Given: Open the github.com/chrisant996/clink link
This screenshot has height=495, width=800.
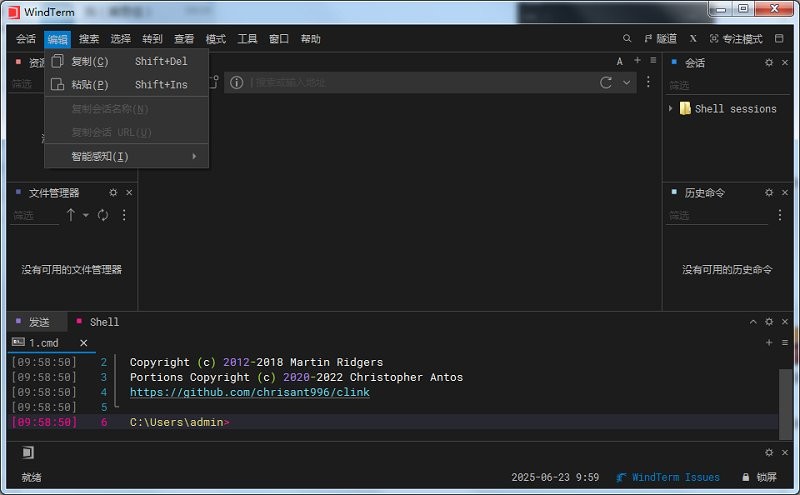Looking at the screenshot, I should [x=249, y=392].
